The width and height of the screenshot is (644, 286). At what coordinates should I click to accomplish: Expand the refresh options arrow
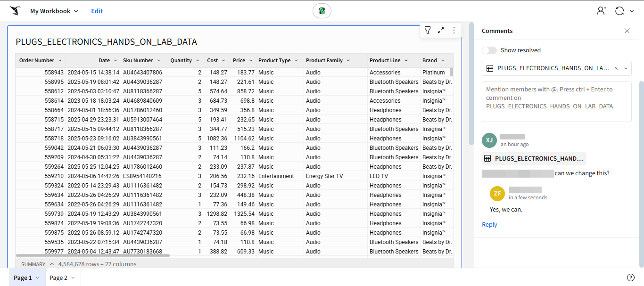pos(631,11)
